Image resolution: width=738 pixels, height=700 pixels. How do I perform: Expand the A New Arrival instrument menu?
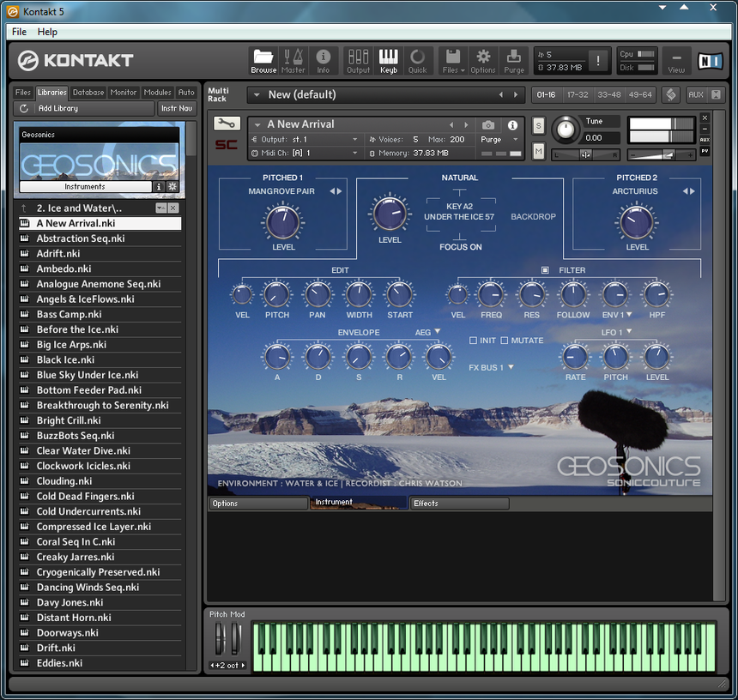257,124
